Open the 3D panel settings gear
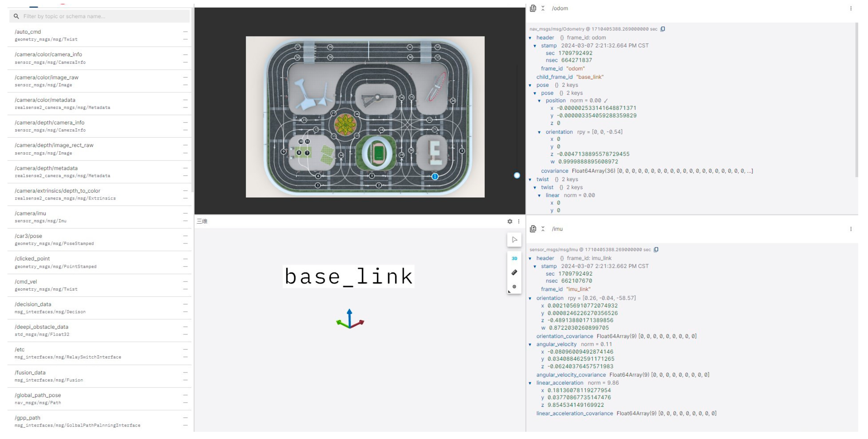The image size is (868, 439). pos(509,221)
